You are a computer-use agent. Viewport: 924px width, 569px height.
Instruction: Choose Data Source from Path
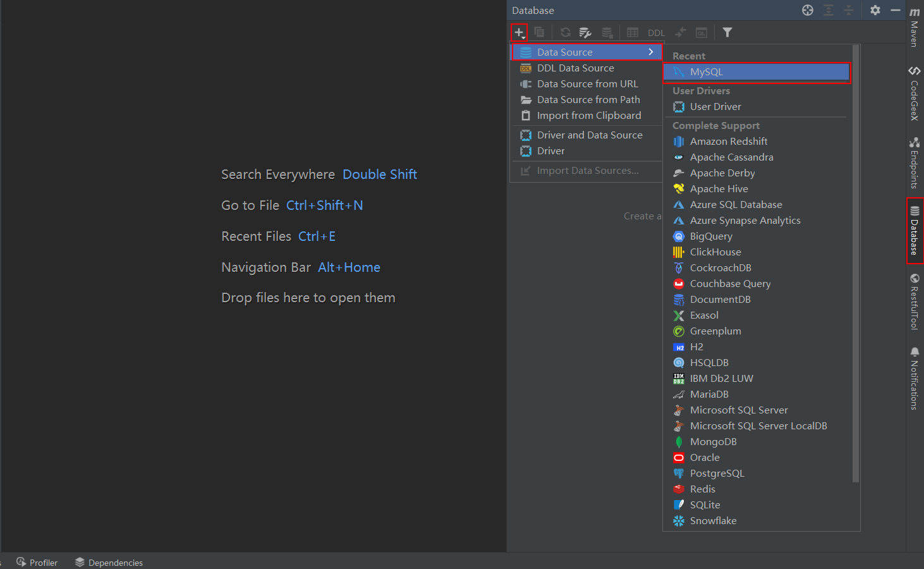586,99
